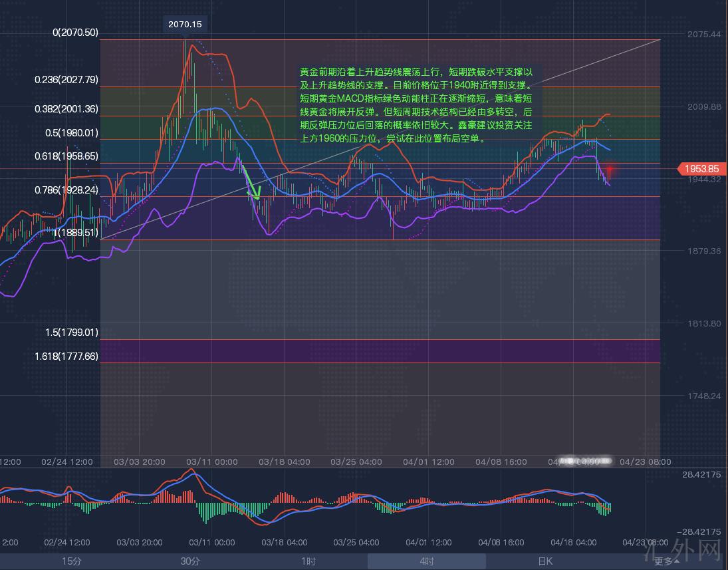
Task: Click the 0.382(2001.36) retracement label
Action: (66, 108)
